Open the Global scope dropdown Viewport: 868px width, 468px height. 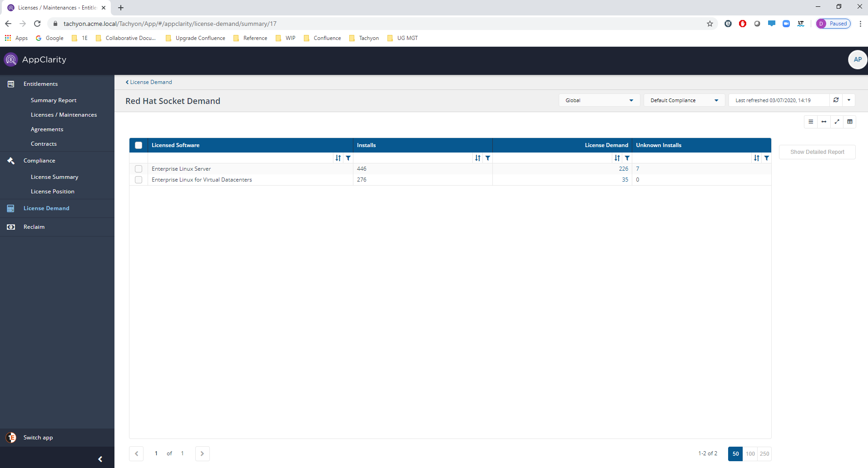tap(600, 100)
